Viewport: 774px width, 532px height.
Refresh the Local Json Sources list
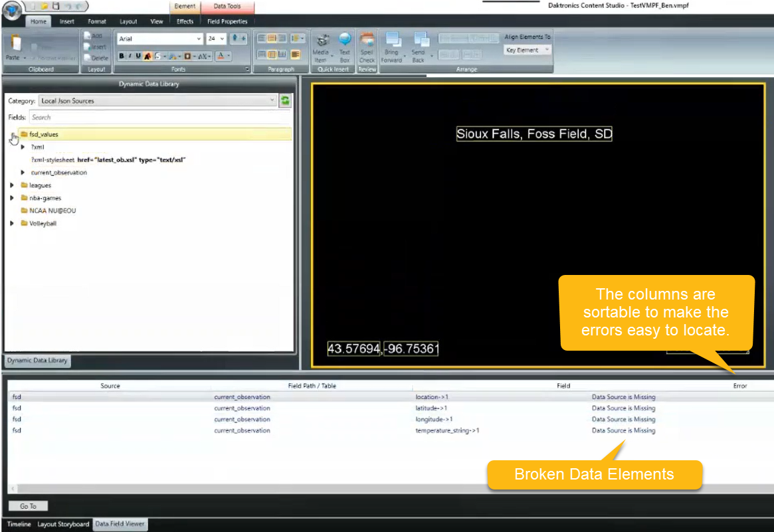284,100
